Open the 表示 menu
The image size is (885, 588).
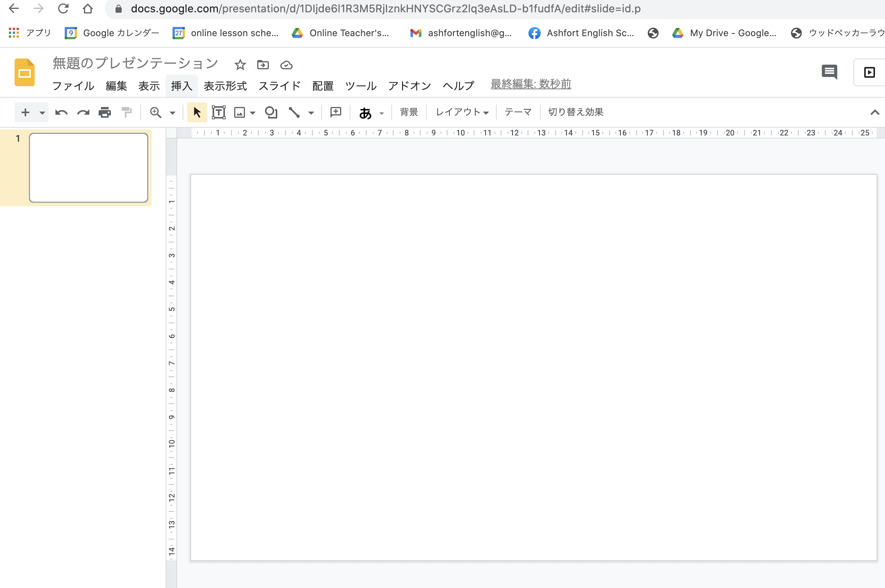149,86
